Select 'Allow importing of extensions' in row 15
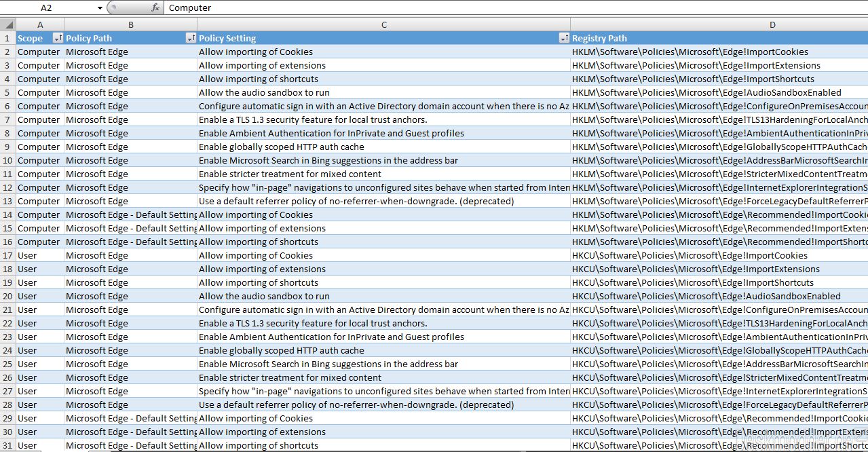868x452 pixels. pyautogui.click(x=384, y=228)
